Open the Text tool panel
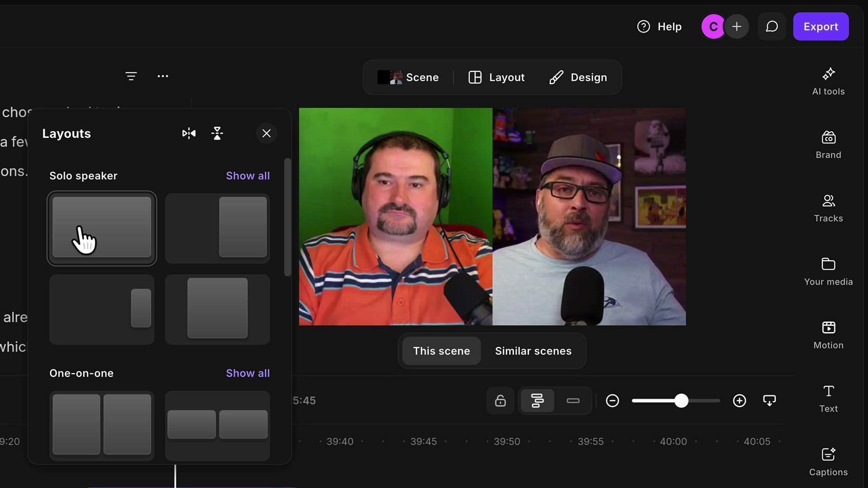 [828, 399]
